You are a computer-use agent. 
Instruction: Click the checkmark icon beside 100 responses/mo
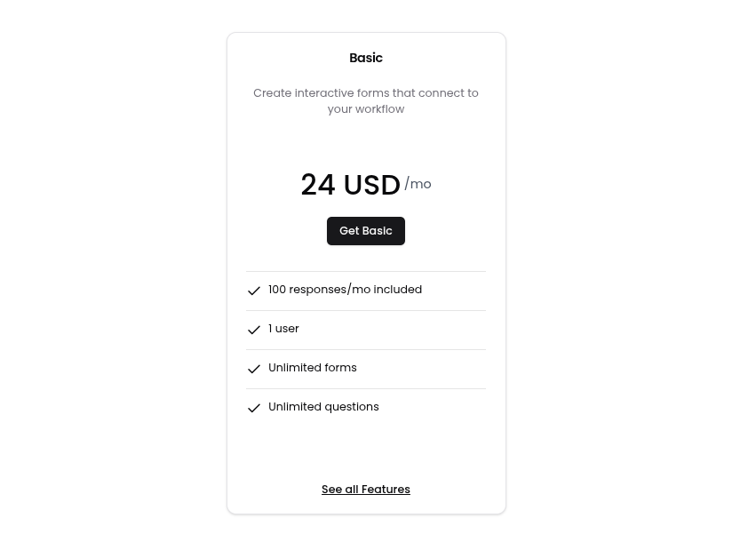coord(254,291)
